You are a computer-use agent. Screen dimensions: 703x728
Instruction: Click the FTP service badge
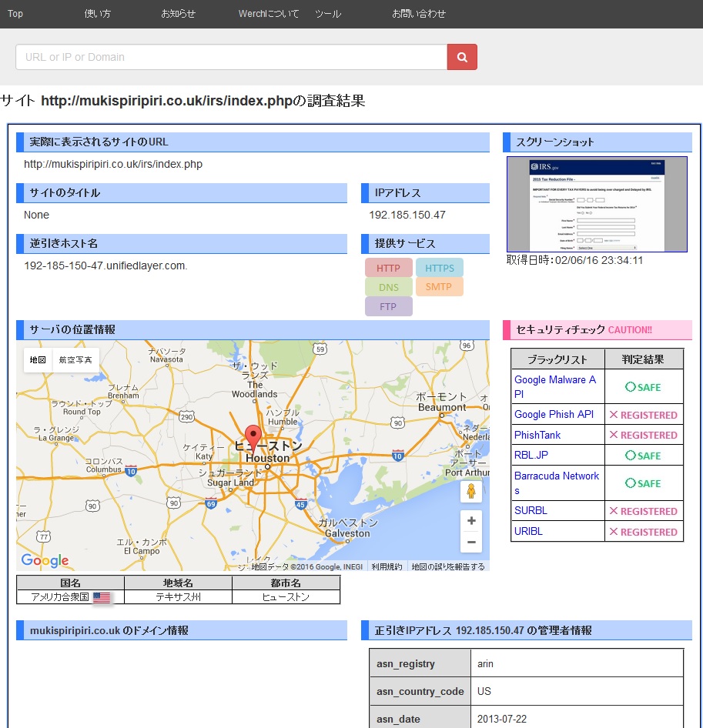[x=389, y=306]
